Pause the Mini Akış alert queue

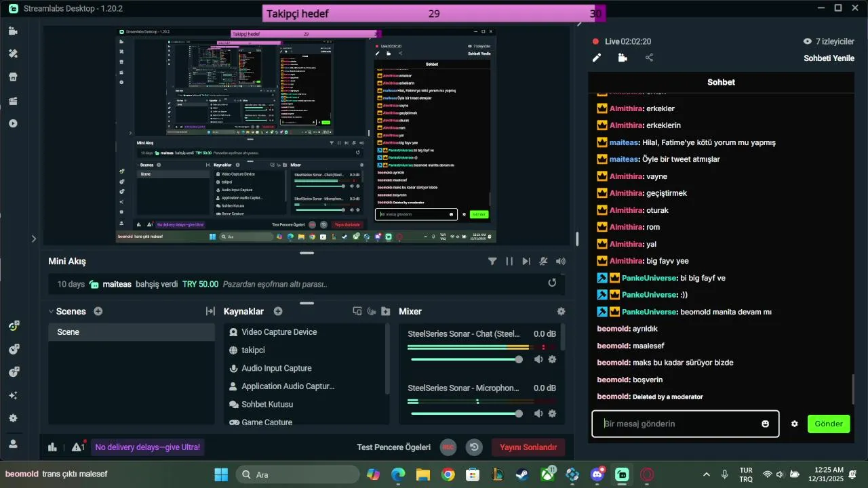click(509, 261)
